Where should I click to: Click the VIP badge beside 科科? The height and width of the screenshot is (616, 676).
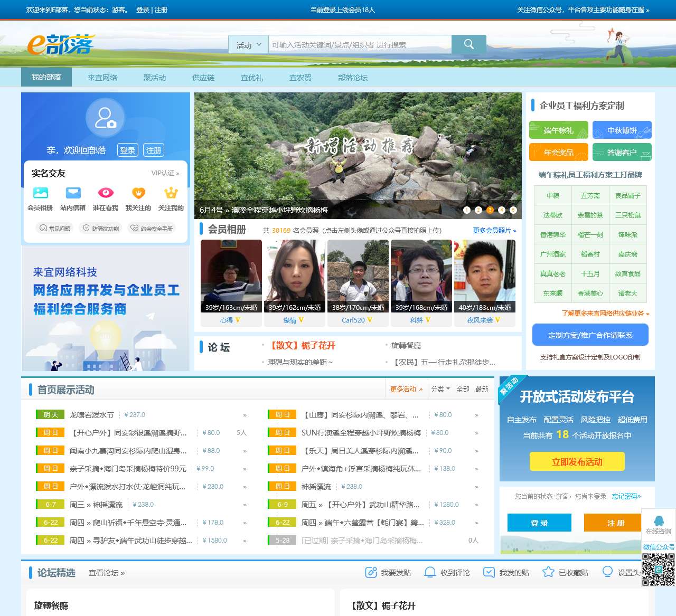tap(428, 320)
